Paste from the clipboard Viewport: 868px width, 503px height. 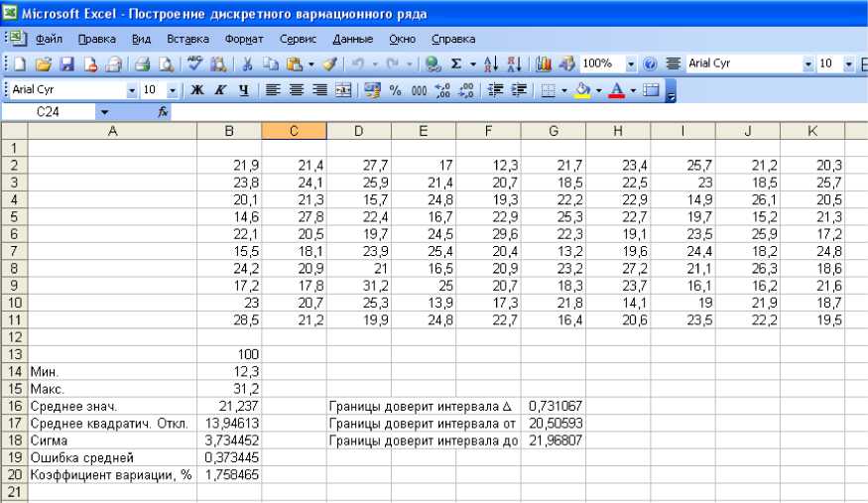[294, 64]
